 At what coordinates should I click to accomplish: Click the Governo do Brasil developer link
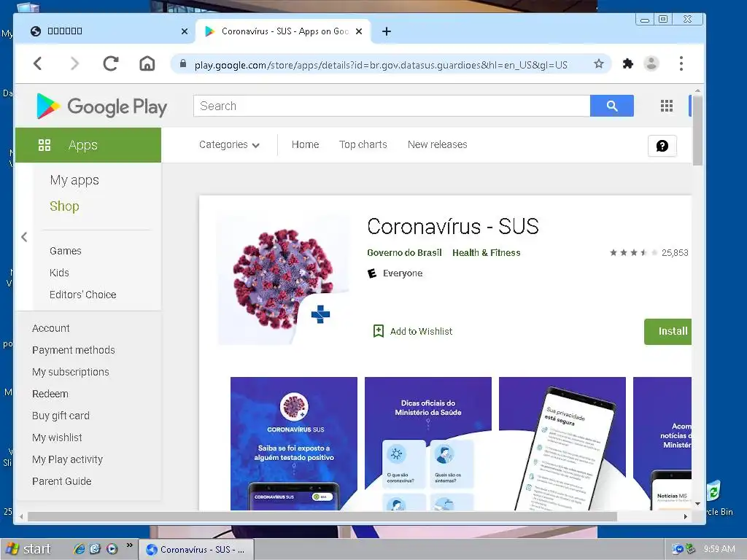(404, 253)
